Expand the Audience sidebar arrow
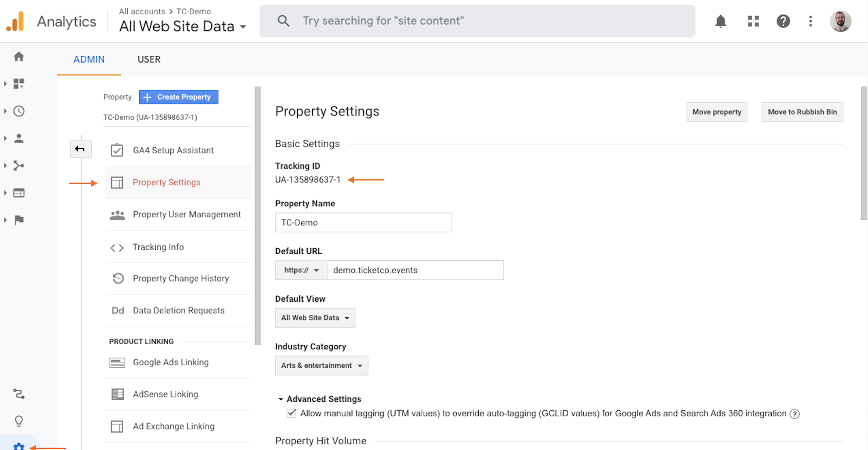The width and height of the screenshot is (868, 450). 5,138
